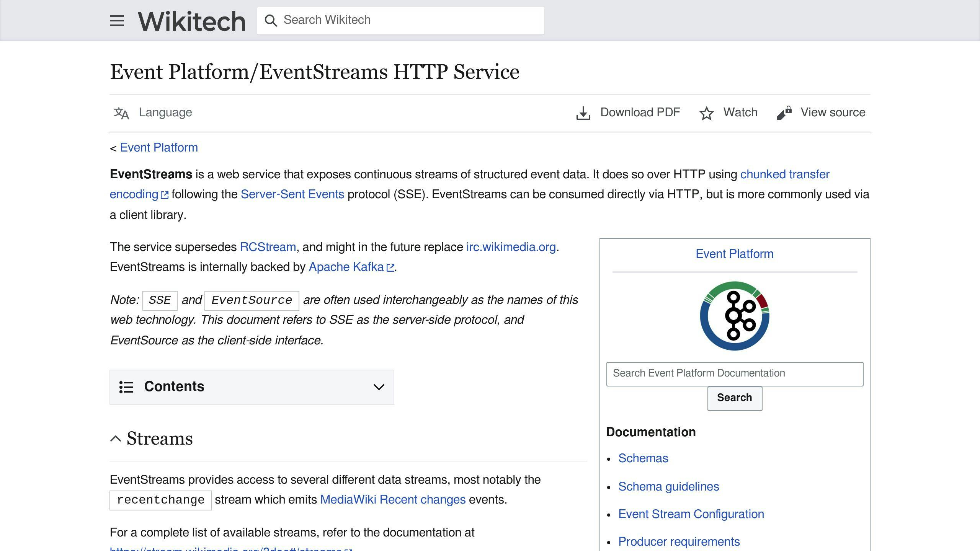This screenshot has width=980, height=551.
Task: Click the Contents list icon
Action: pos(126,387)
